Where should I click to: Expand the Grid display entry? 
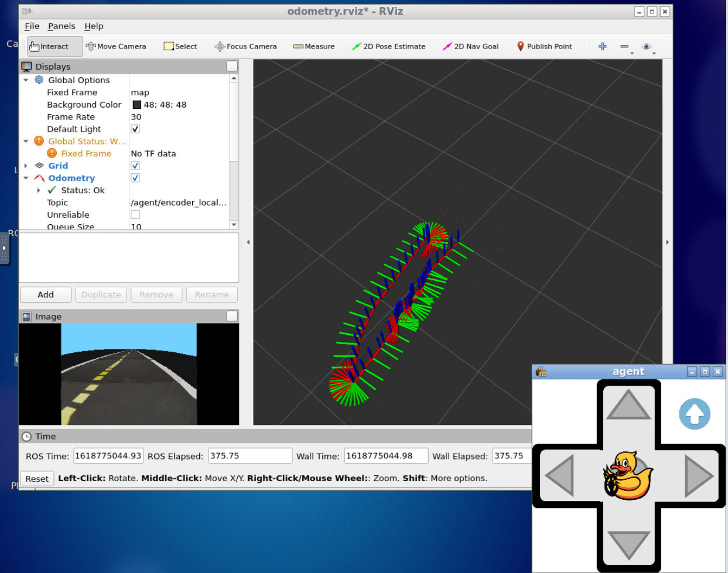point(26,166)
